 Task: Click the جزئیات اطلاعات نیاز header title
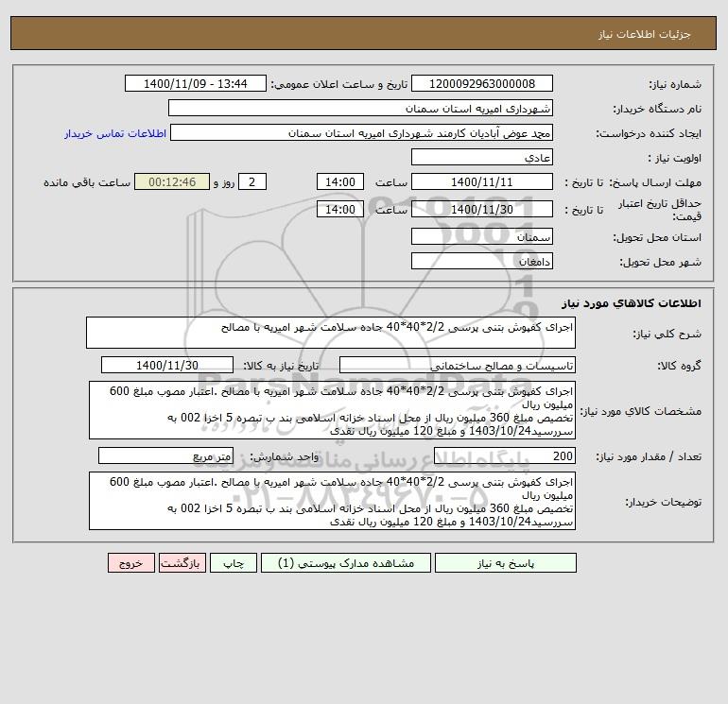(x=645, y=34)
